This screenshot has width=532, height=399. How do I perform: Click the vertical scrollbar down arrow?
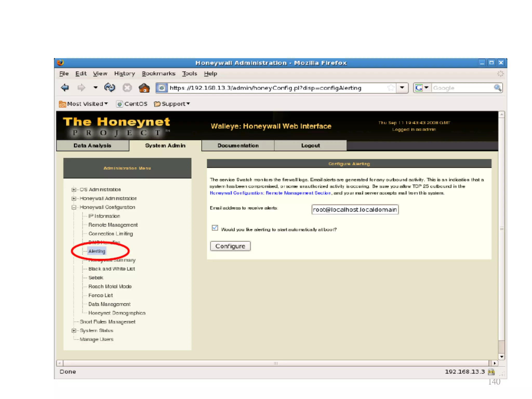502,357
